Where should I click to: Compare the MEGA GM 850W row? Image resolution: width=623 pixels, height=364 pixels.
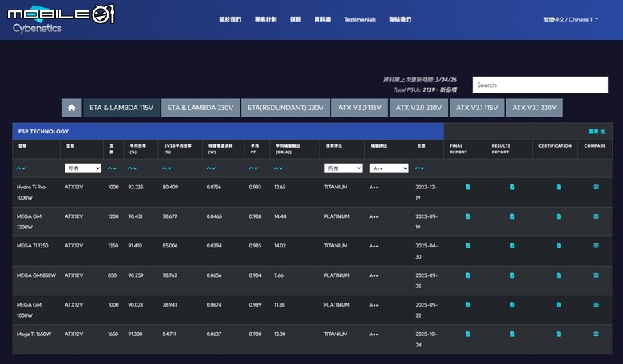(x=596, y=275)
